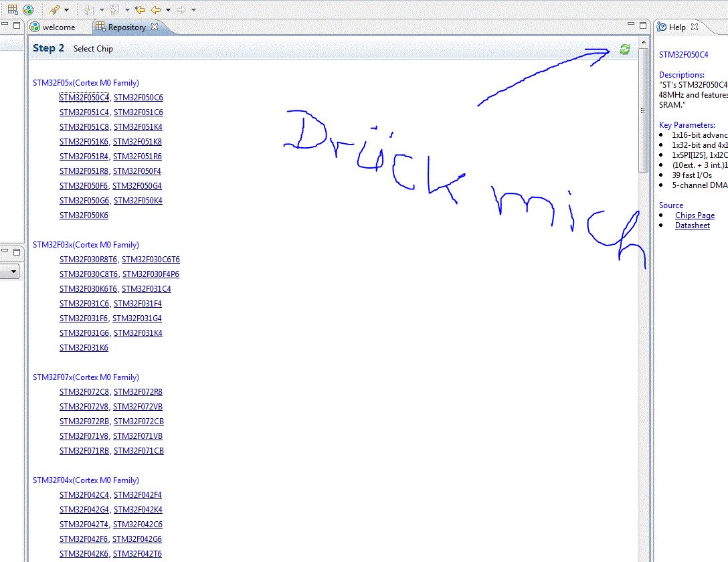This screenshot has width=728, height=562.
Task: Click the STM32F050G4 link
Action: [x=137, y=185]
